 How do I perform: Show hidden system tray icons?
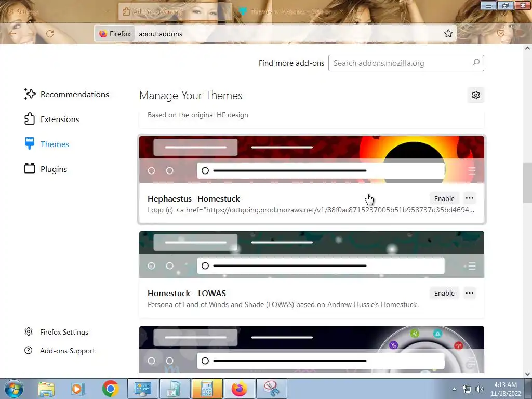click(454, 389)
